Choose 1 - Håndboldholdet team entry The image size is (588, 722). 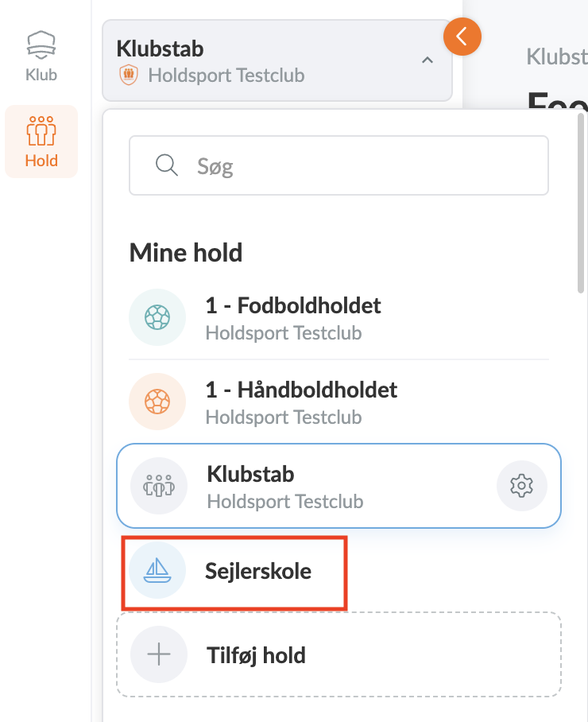click(x=301, y=402)
